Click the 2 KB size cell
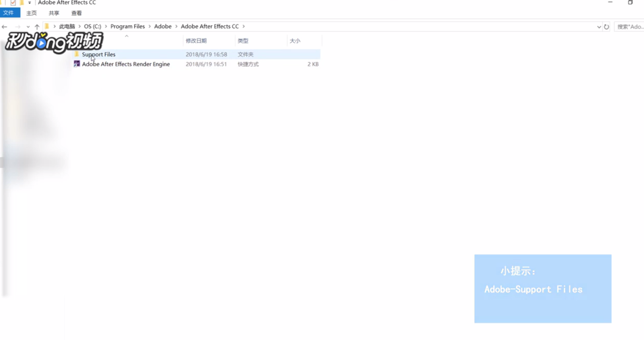The height and width of the screenshot is (340, 644). [313, 64]
